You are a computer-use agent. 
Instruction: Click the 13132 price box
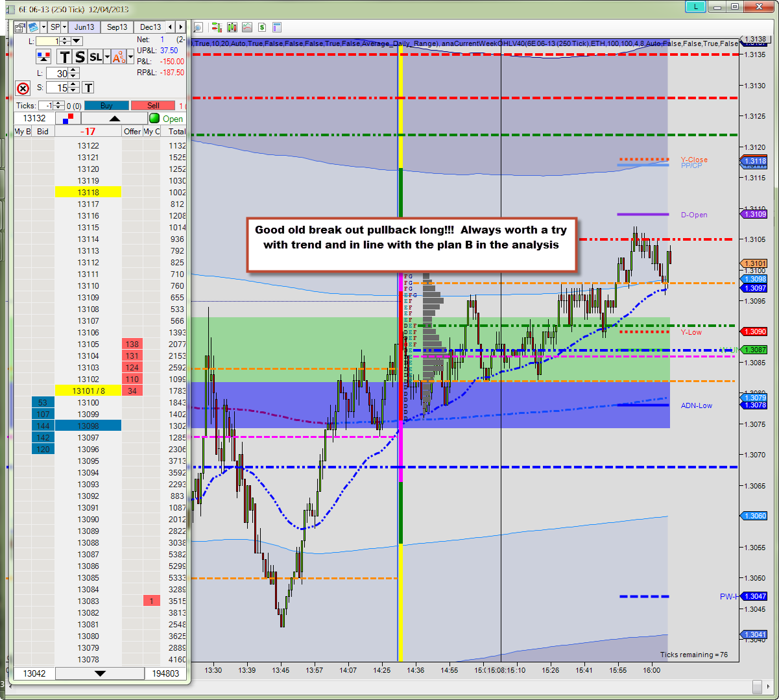coord(34,119)
